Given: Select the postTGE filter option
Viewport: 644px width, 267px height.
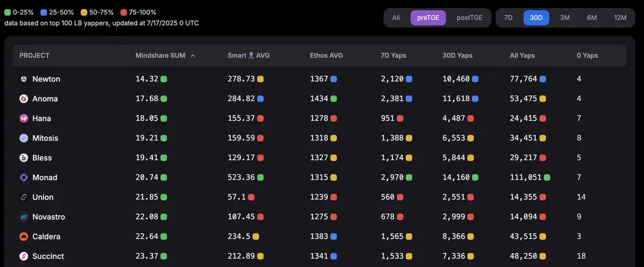Looking at the screenshot, I should pos(470,18).
